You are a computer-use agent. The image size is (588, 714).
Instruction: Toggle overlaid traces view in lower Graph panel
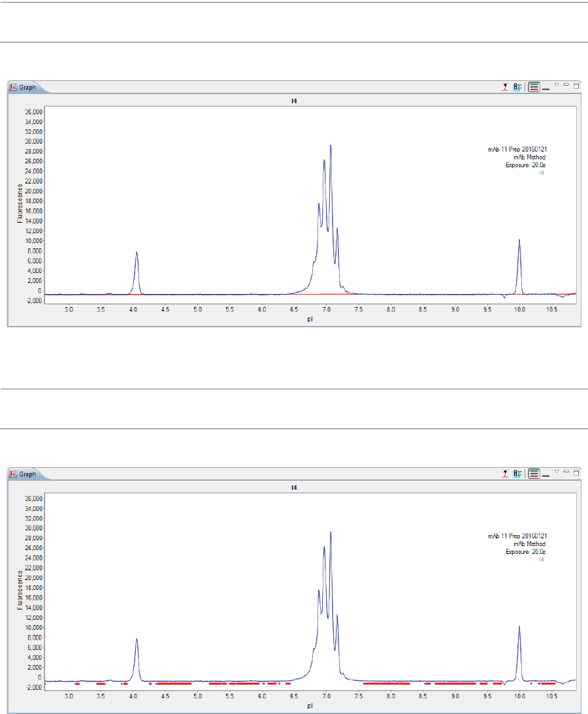tap(546, 476)
